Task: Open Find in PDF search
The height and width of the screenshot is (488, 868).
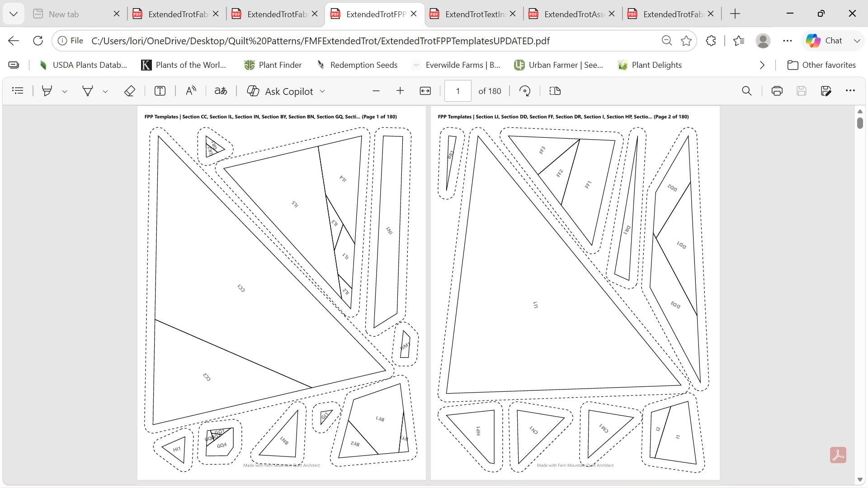Action: [x=747, y=91]
